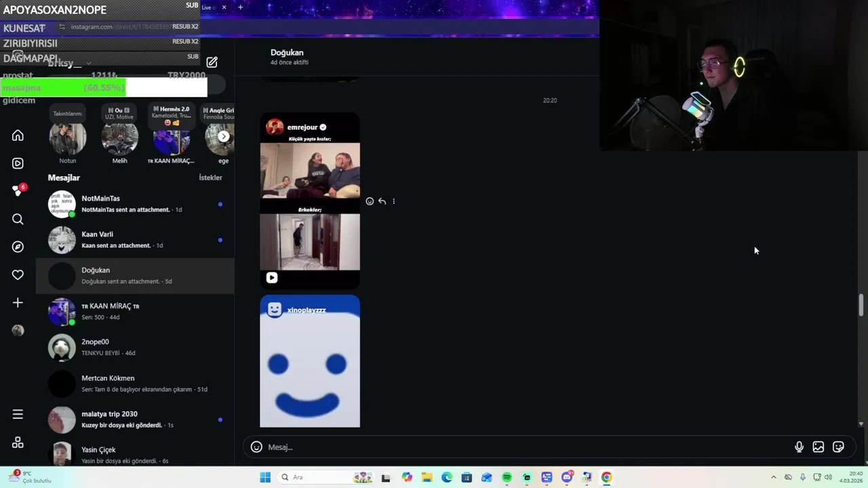This screenshot has height=488, width=868.
Task: Open Search in Instagram sidebar
Action: (x=18, y=219)
